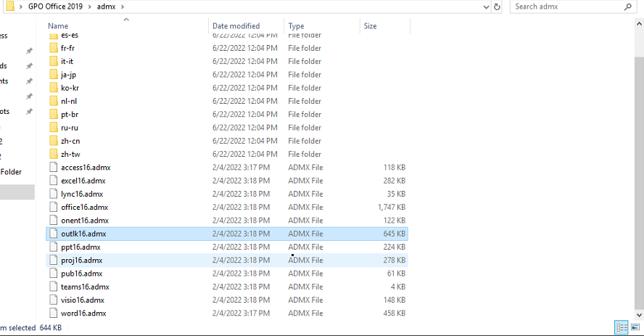Select the pub16.admx file name

point(82,273)
